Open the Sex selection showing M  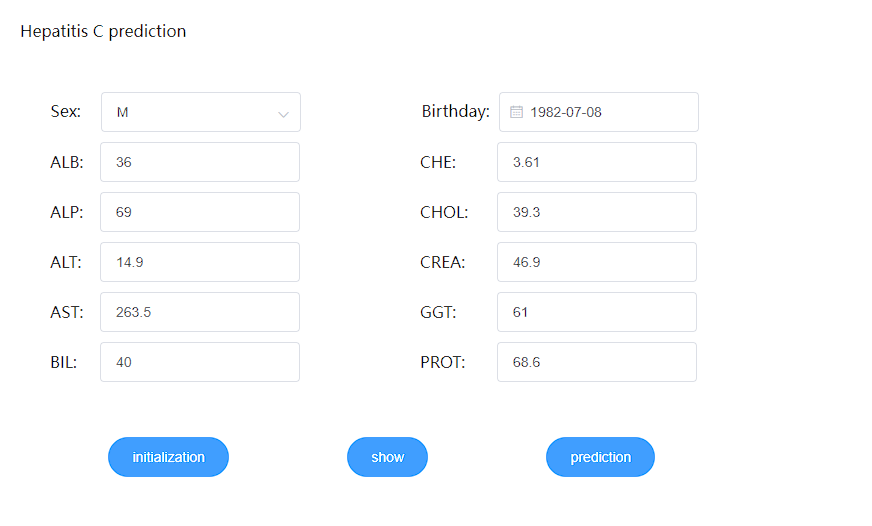pos(190,112)
